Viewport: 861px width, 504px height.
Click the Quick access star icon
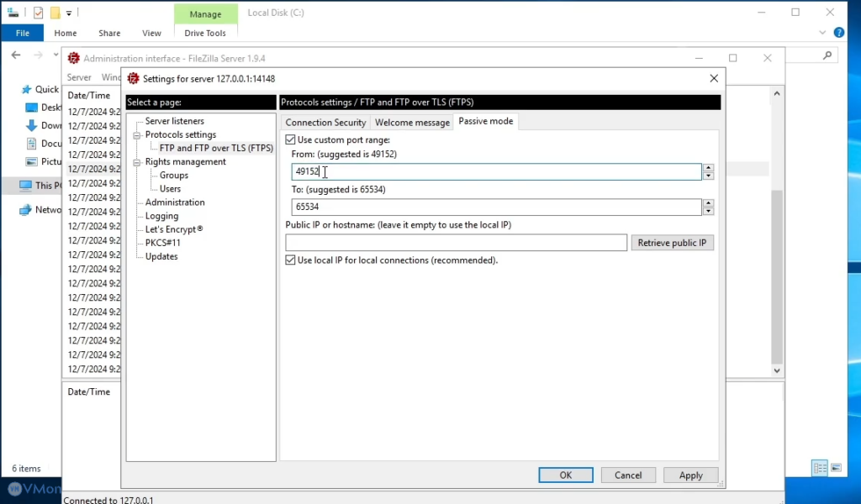25,90
